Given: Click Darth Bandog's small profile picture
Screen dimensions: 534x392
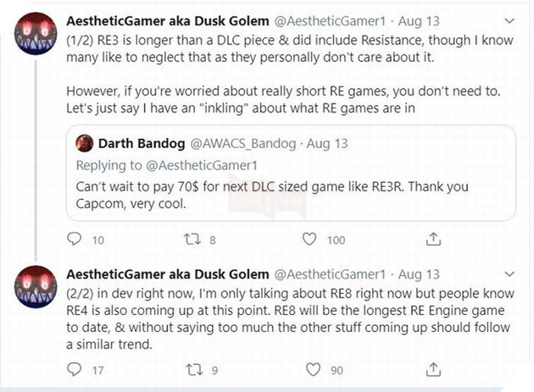Looking at the screenshot, I should (85, 144).
